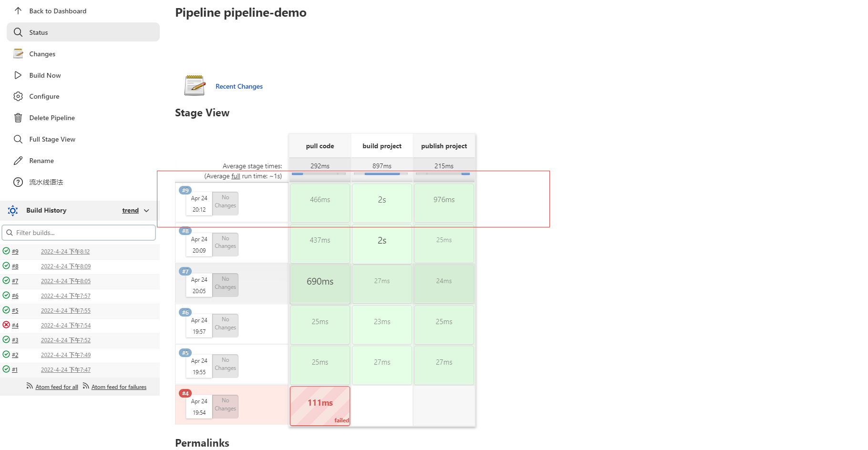Open build #1 link in history
Screen dimensions: 868x450
(15, 369)
